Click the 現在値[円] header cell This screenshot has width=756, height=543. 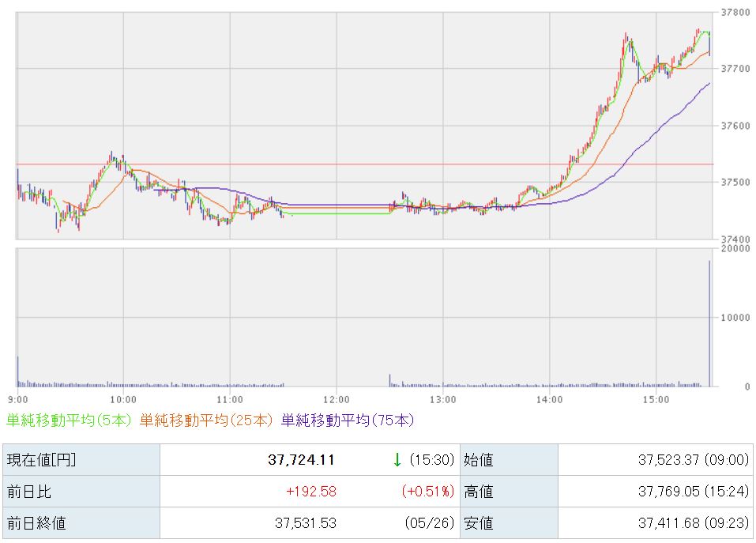pos(81,459)
